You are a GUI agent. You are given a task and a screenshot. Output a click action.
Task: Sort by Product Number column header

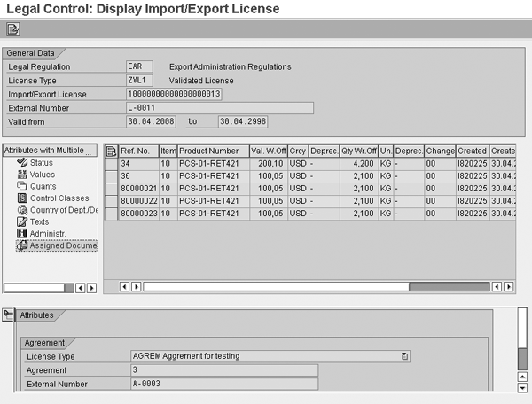pos(208,151)
